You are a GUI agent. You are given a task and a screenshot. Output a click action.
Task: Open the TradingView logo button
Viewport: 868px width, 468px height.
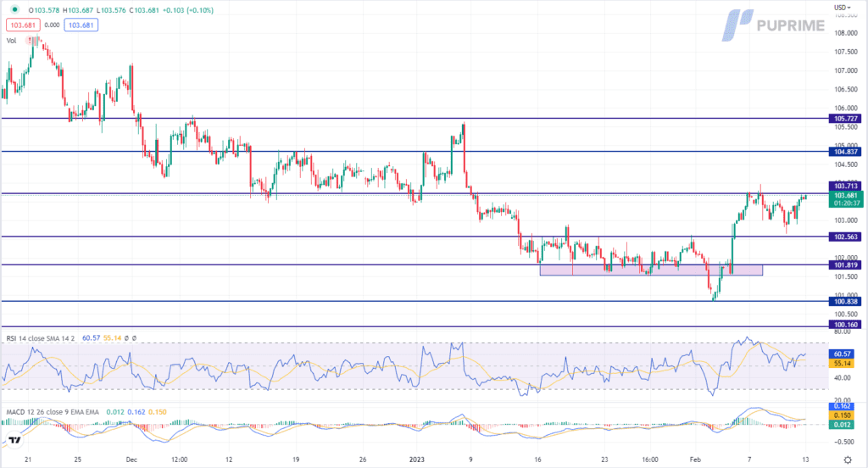pyautogui.click(x=14, y=440)
